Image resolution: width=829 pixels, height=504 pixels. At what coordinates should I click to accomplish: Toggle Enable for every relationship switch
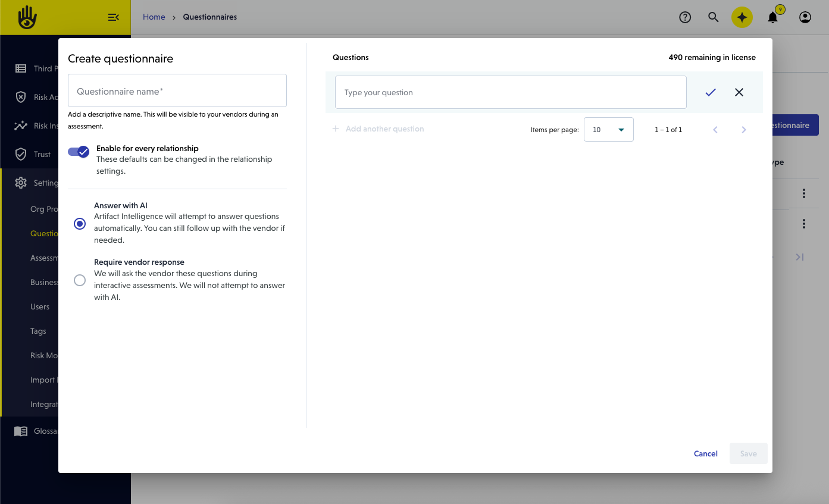coord(79,152)
